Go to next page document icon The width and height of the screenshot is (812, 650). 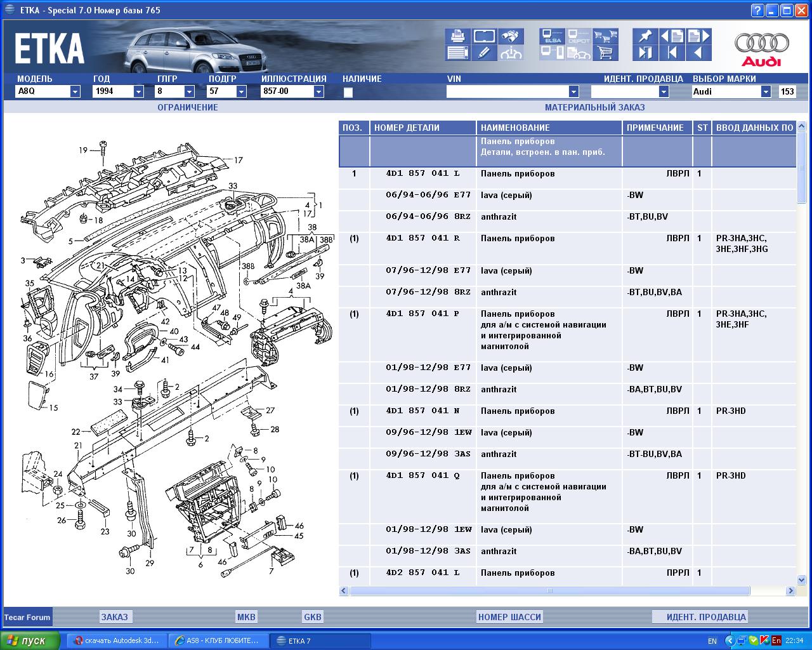[698, 36]
